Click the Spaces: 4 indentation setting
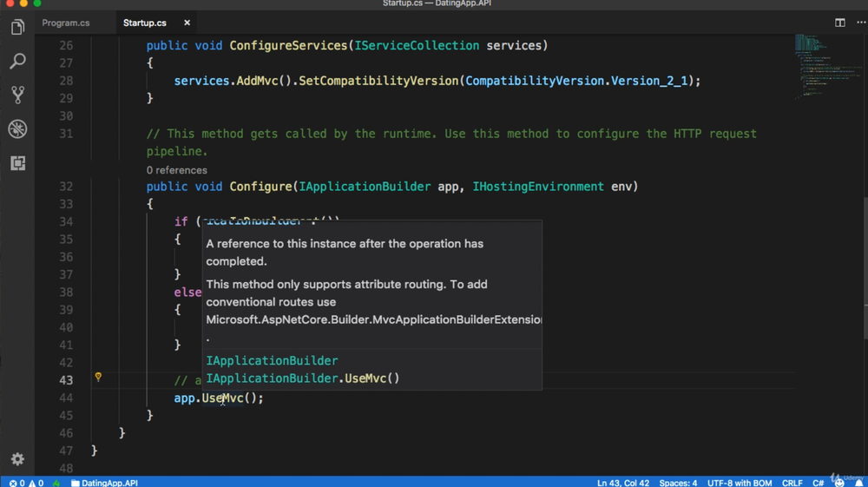 pos(678,483)
